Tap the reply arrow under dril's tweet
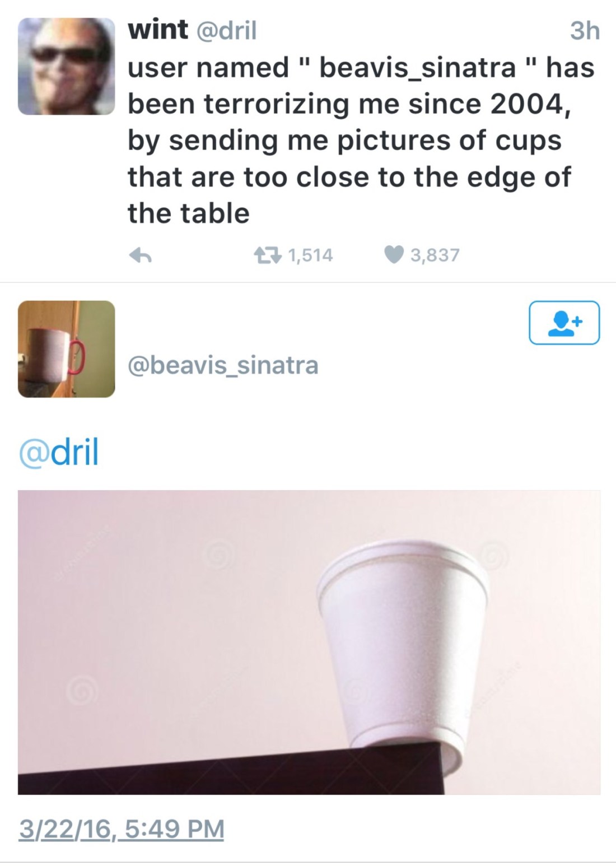Viewport: 616px width, 866px height. pyautogui.click(x=141, y=256)
